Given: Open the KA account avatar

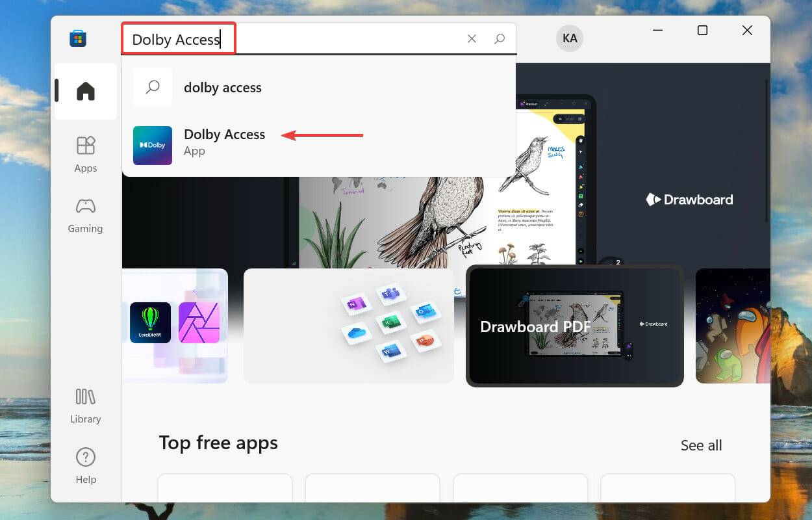Looking at the screenshot, I should (569, 38).
